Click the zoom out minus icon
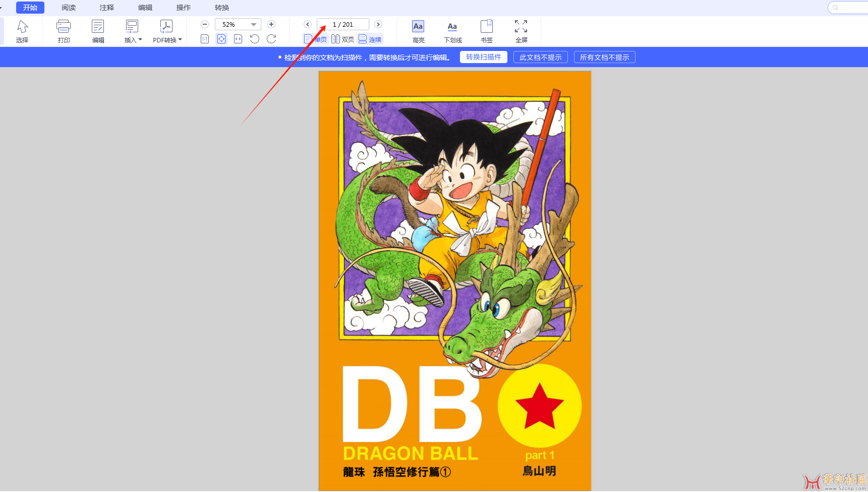 click(205, 24)
